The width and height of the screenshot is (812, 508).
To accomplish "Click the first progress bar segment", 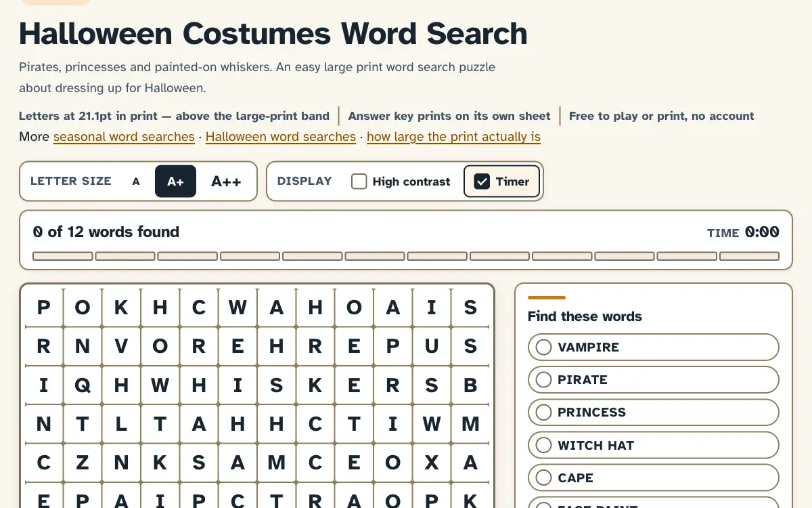I will point(63,256).
